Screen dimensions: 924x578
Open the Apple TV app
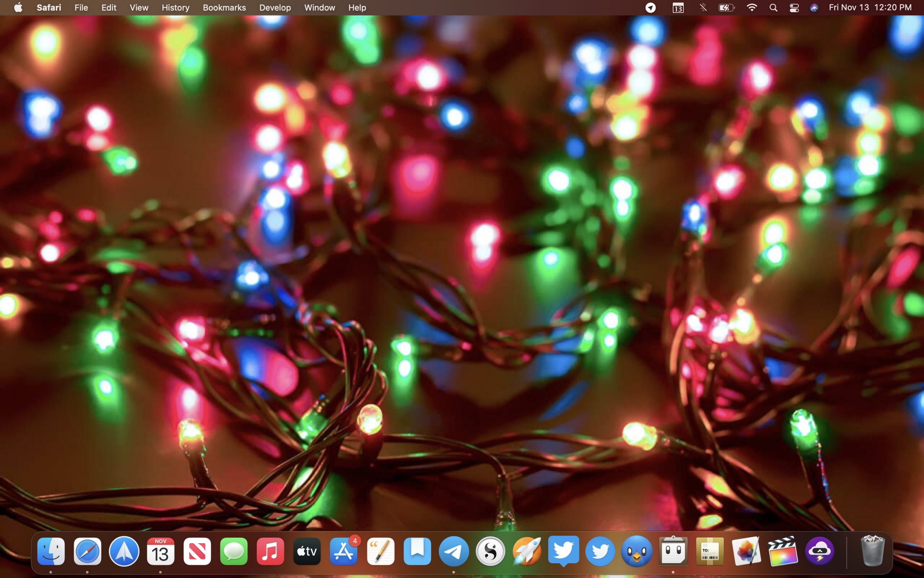tap(308, 551)
